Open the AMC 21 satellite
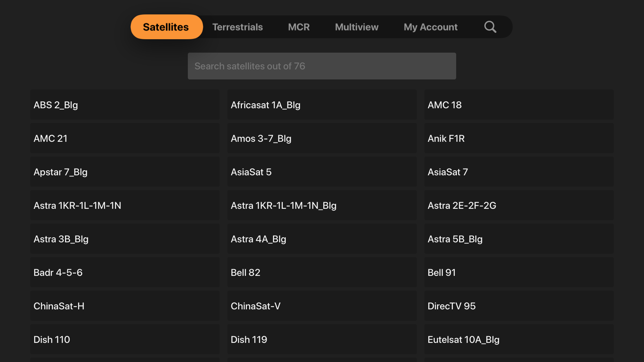 (125, 138)
